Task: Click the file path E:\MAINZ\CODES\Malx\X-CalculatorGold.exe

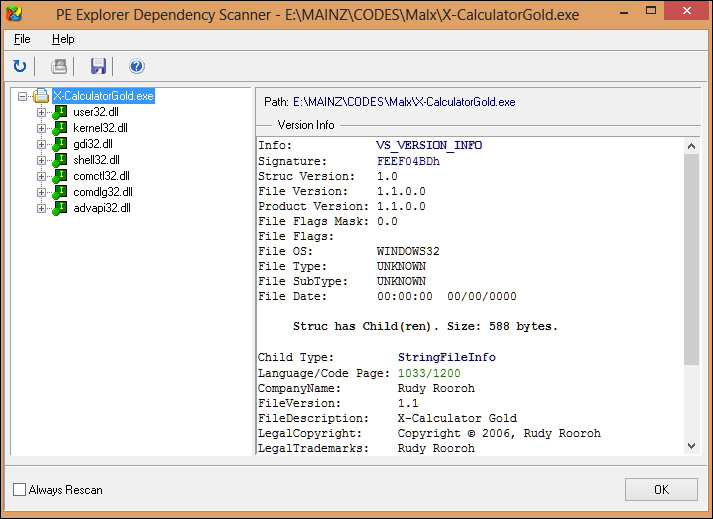Action: (x=404, y=102)
